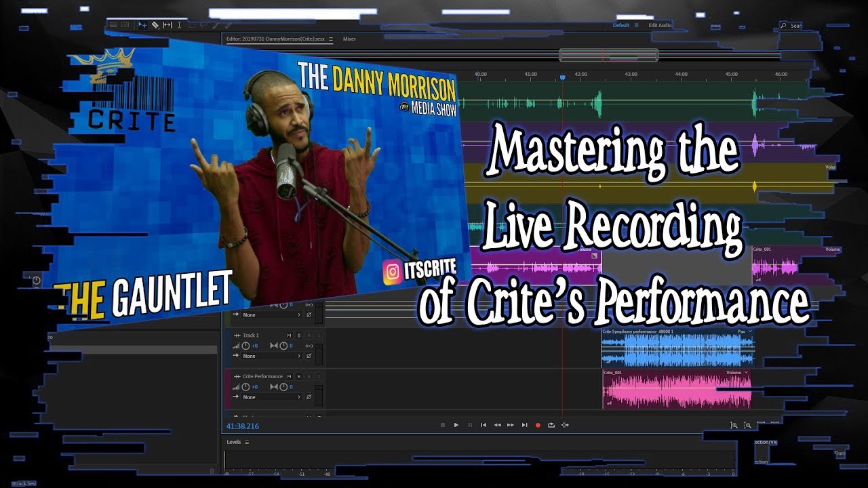Open the Editor session tab

(276, 39)
